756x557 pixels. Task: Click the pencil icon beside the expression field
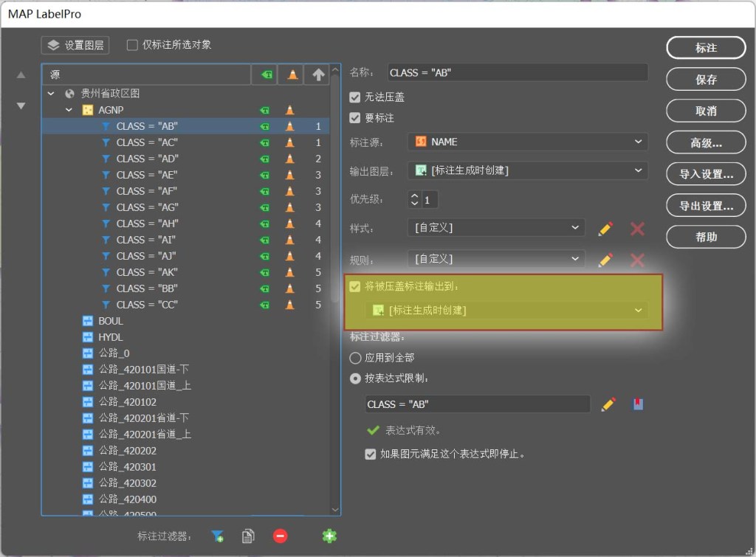click(x=608, y=404)
